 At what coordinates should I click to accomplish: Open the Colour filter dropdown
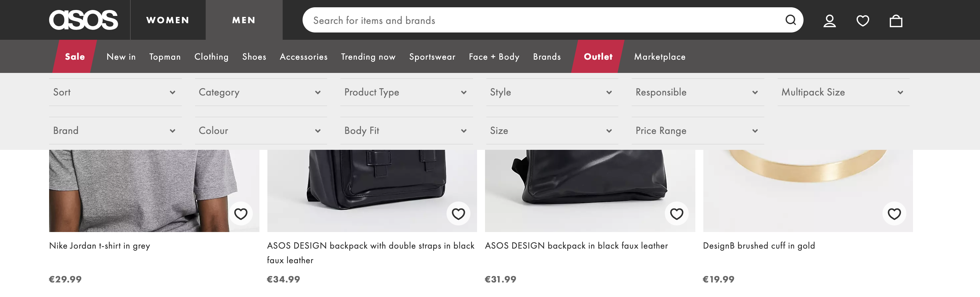[x=261, y=131]
